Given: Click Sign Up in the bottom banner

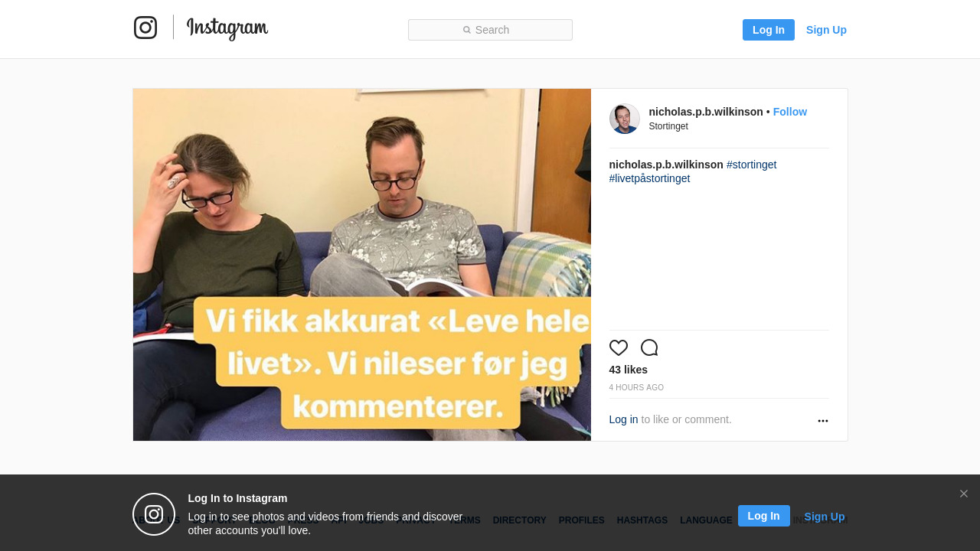Looking at the screenshot, I should tap(825, 517).
